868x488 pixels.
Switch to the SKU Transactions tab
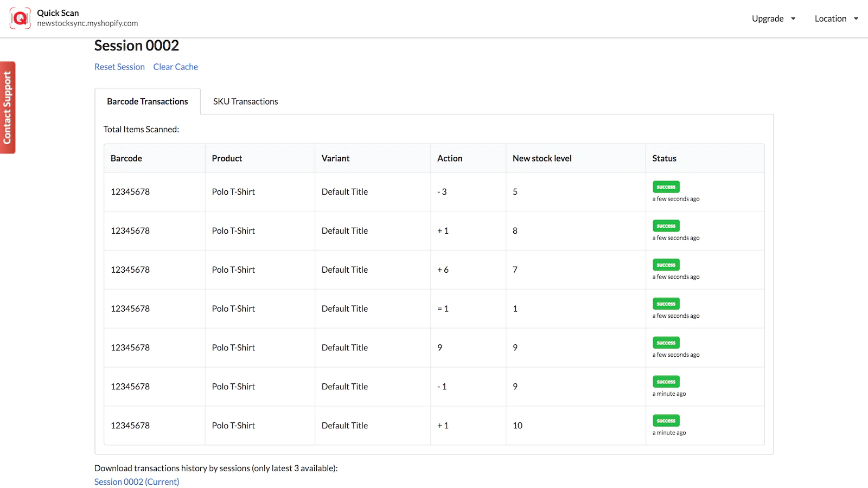(245, 101)
